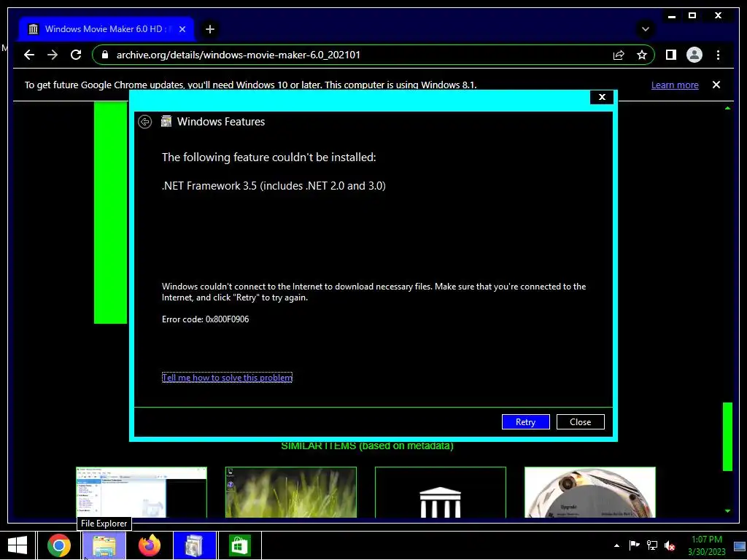
Task: Go back in Chrome browser history
Action: 29,55
